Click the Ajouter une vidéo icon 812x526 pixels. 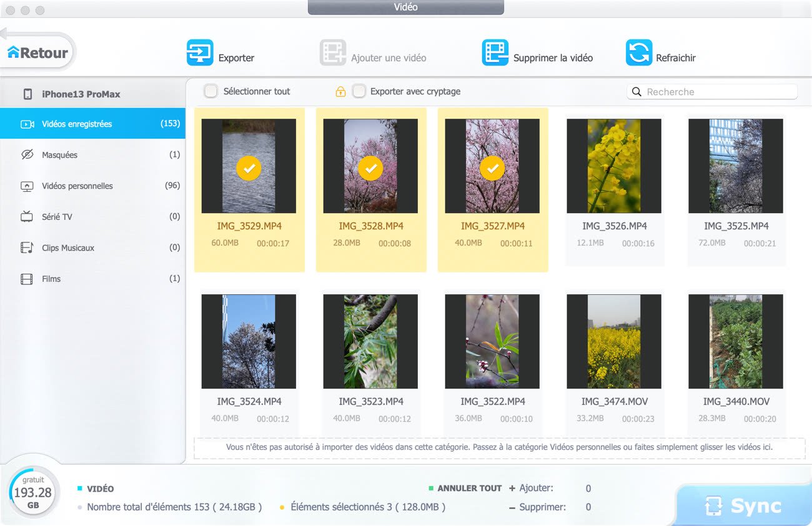point(333,53)
